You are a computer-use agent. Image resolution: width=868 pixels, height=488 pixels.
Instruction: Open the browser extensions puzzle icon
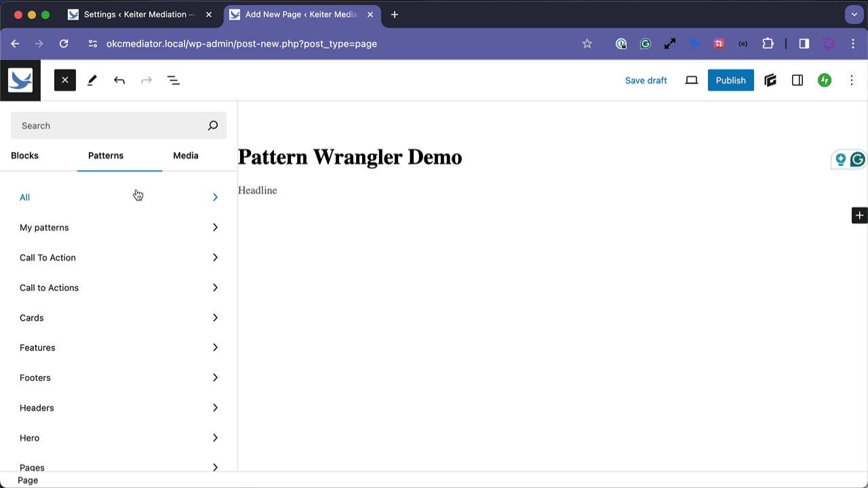coord(768,43)
